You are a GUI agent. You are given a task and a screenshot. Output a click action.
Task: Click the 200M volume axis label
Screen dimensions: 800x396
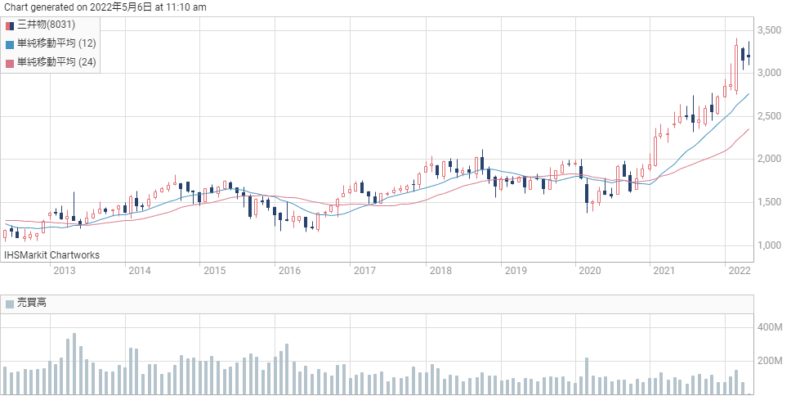click(x=770, y=361)
